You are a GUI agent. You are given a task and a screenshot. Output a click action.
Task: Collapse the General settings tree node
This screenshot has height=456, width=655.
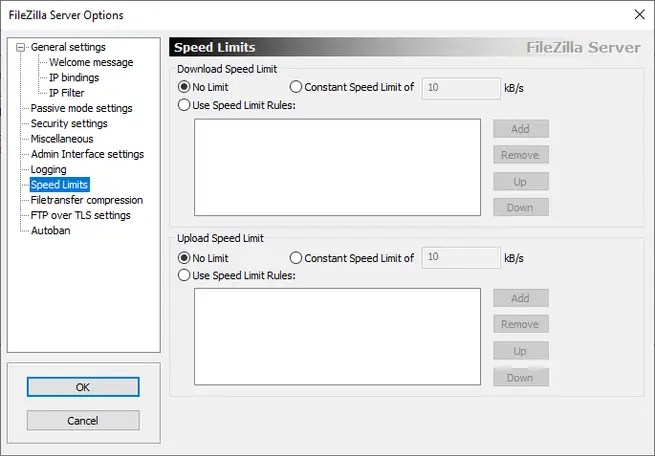point(21,47)
